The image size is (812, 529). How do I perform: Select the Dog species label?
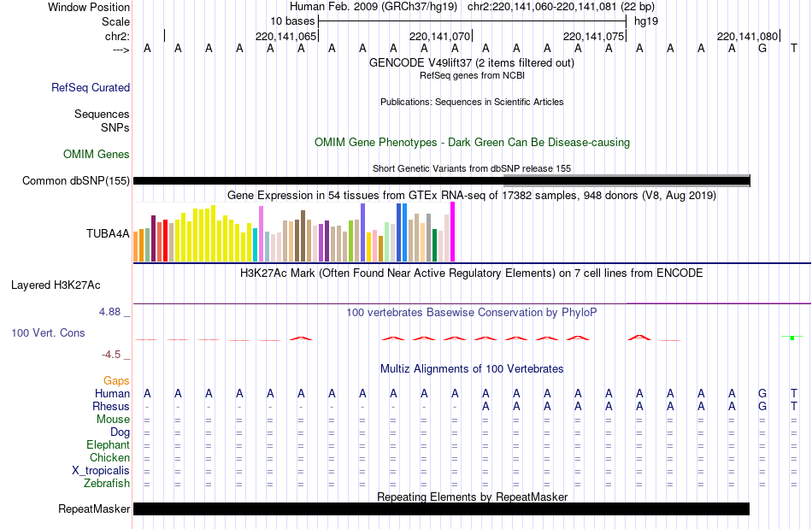[x=120, y=432]
